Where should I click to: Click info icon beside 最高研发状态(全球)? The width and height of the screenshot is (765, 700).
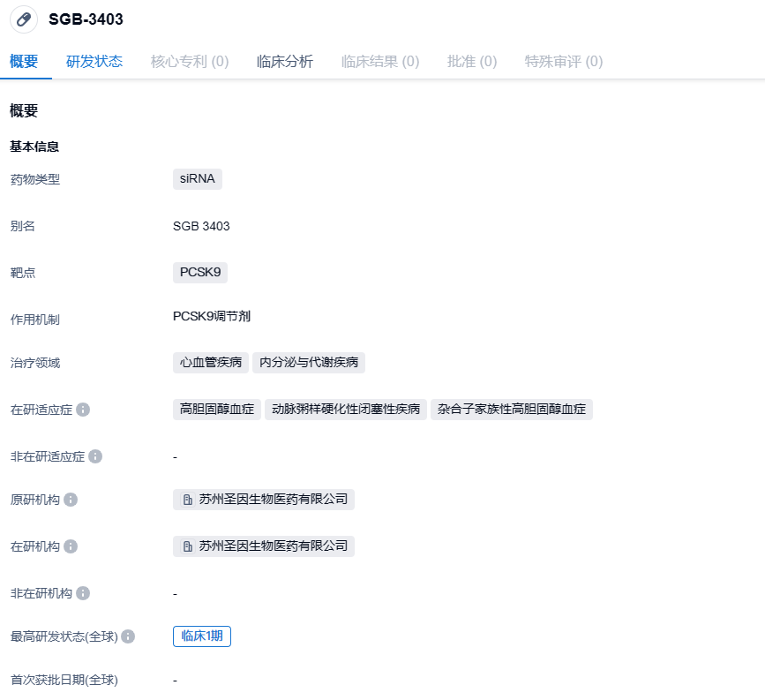tap(128, 636)
